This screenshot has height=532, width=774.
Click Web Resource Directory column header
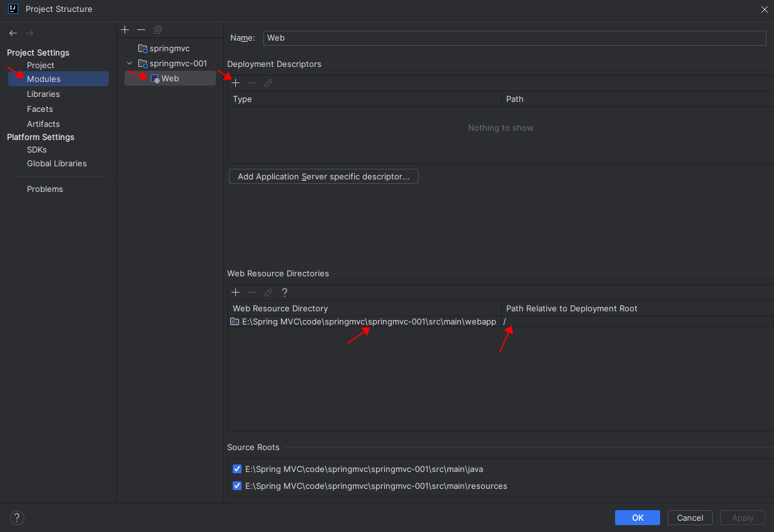[x=364, y=308]
